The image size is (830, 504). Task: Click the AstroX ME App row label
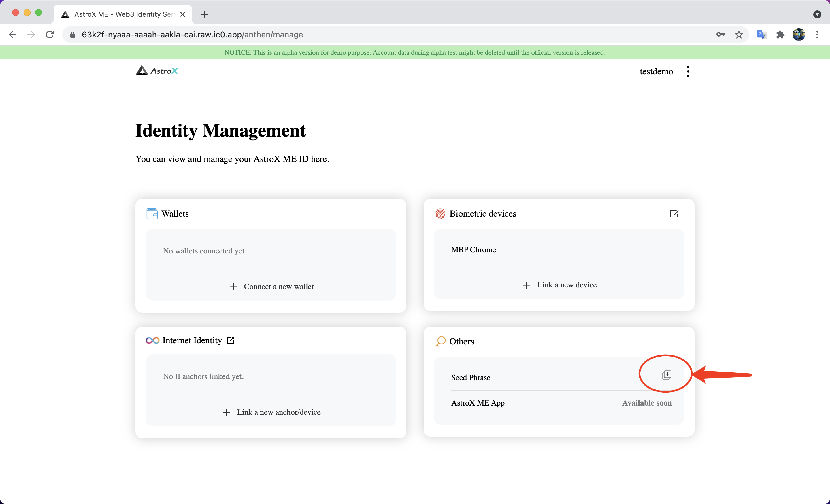click(x=478, y=403)
